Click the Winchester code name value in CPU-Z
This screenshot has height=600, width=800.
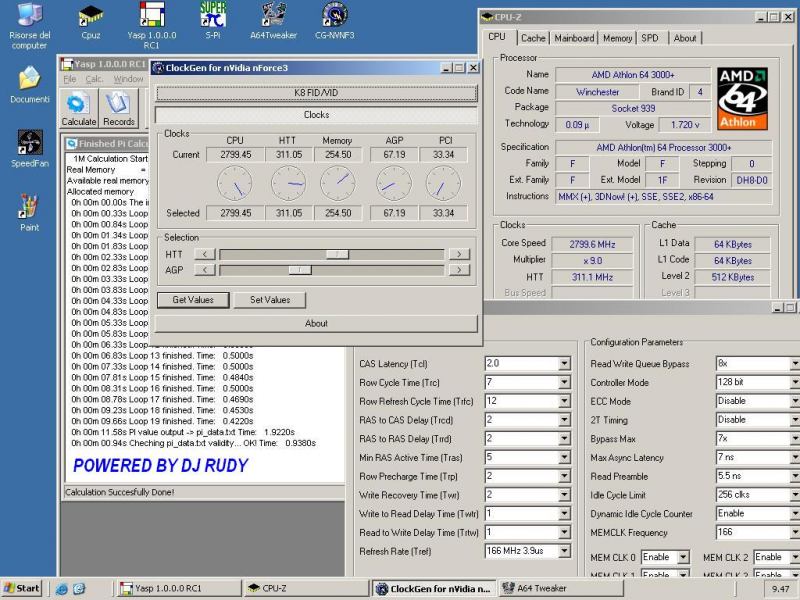click(597, 92)
